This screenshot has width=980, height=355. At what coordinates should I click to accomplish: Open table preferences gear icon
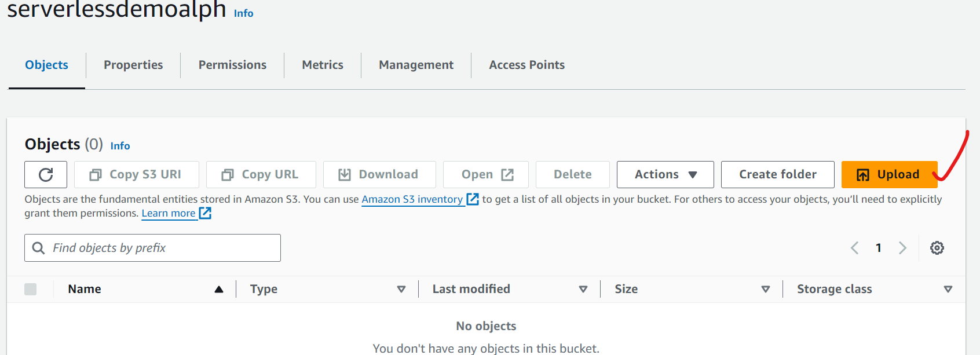click(937, 248)
